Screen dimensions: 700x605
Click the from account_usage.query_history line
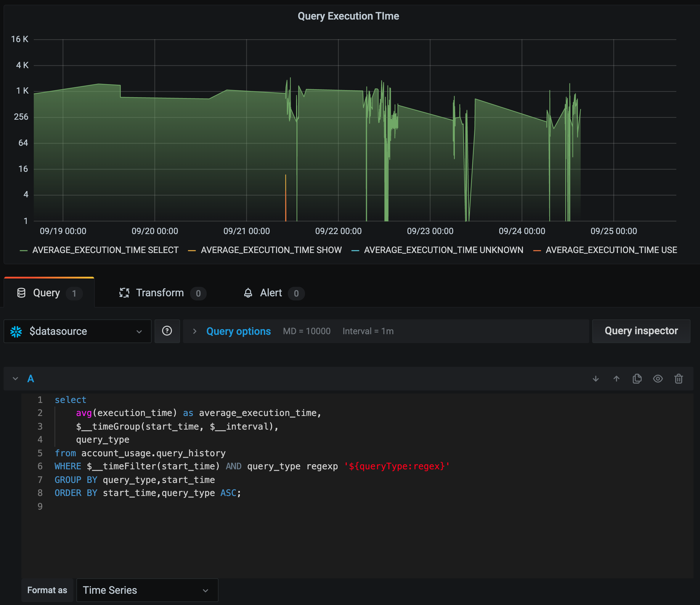coord(140,453)
